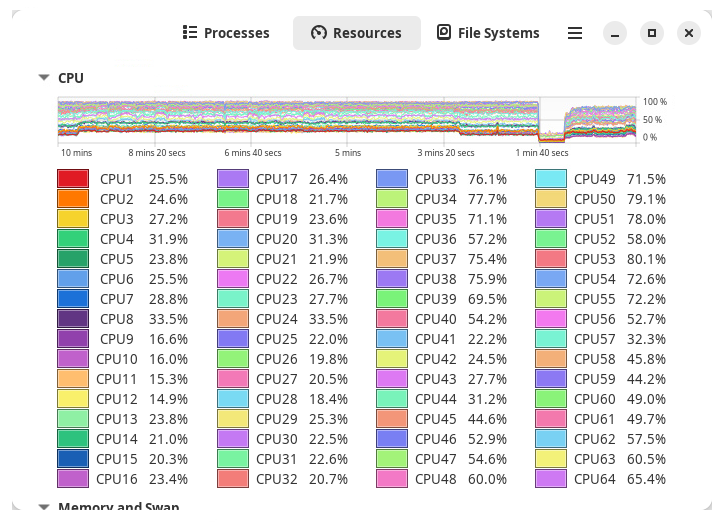The image size is (724, 523).
Task: Click the Resources gauge icon
Action: point(319,33)
